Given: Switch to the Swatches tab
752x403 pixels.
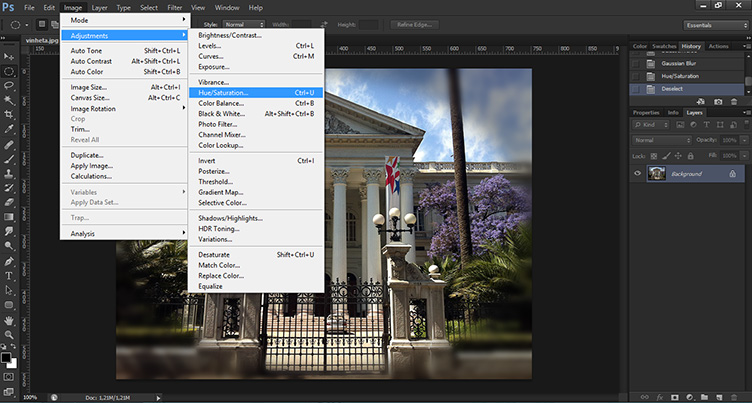Looking at the screenshot, I should (664, 46).
